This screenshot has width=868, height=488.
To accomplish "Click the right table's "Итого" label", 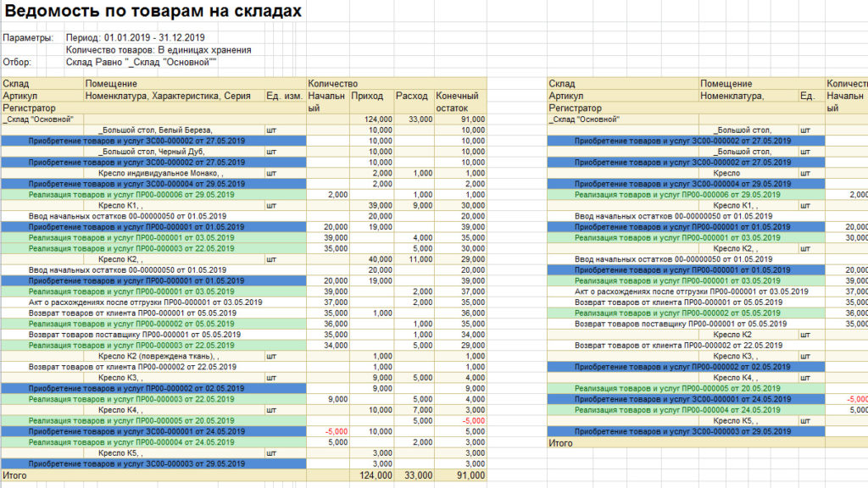I will coord(561,443).
